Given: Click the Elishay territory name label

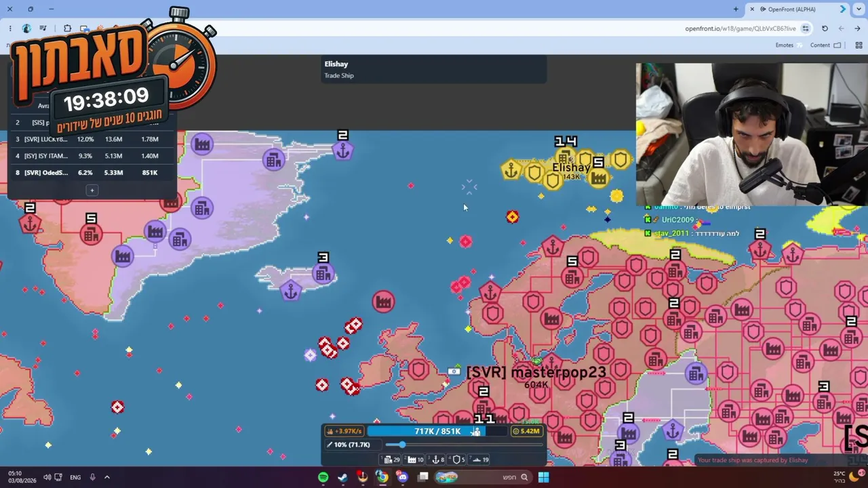Looking at the screenshot, I should [571, 167].
